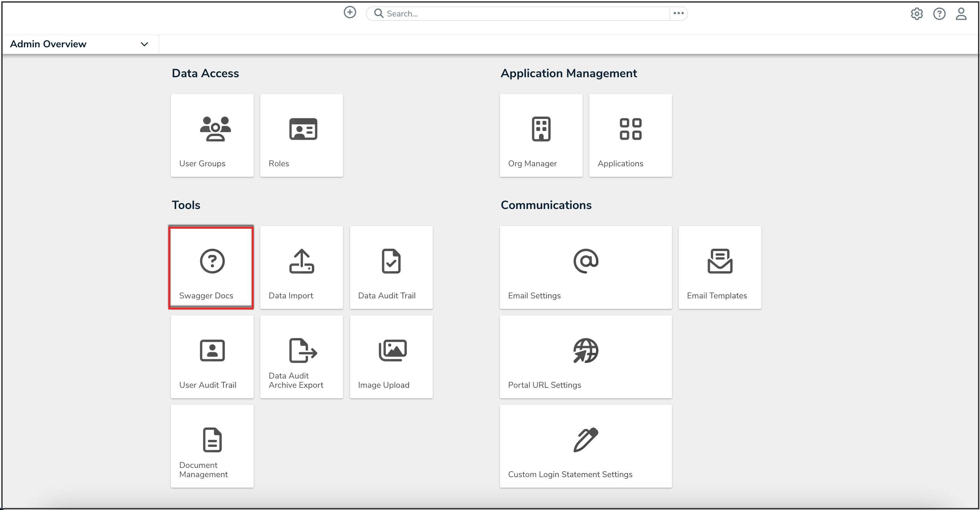Click the plus create button
Screen dimensions: 980x510
[350, 12]
